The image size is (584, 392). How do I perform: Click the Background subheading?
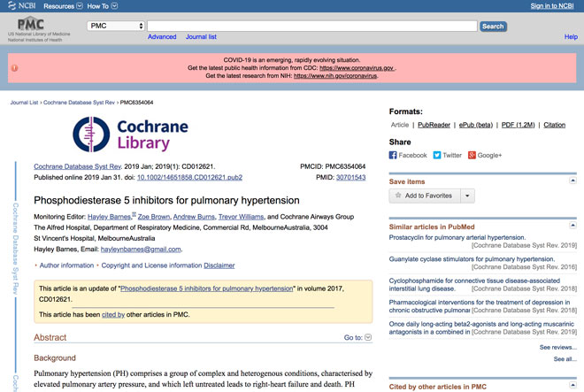[x=55, y=358]
